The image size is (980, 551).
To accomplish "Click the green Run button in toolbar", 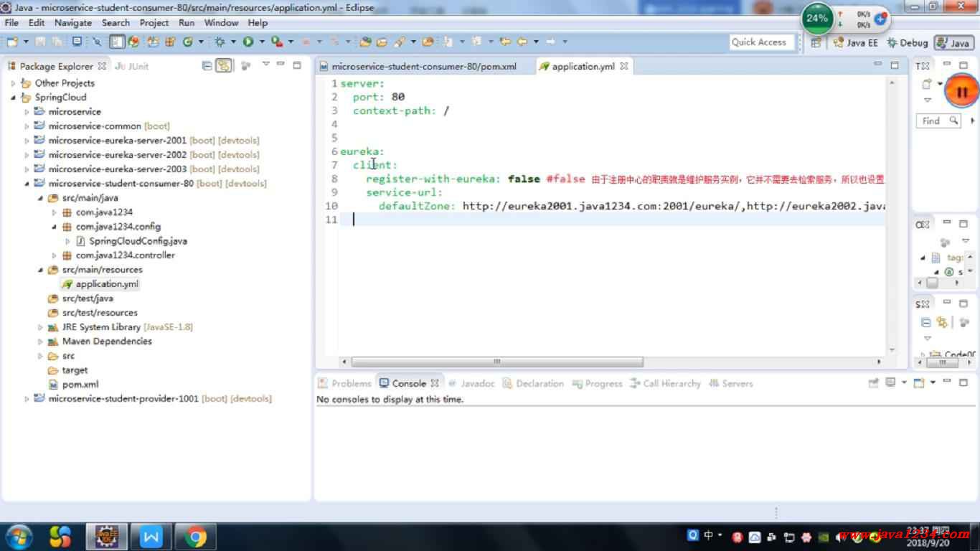I will click(x=248, y=42).
